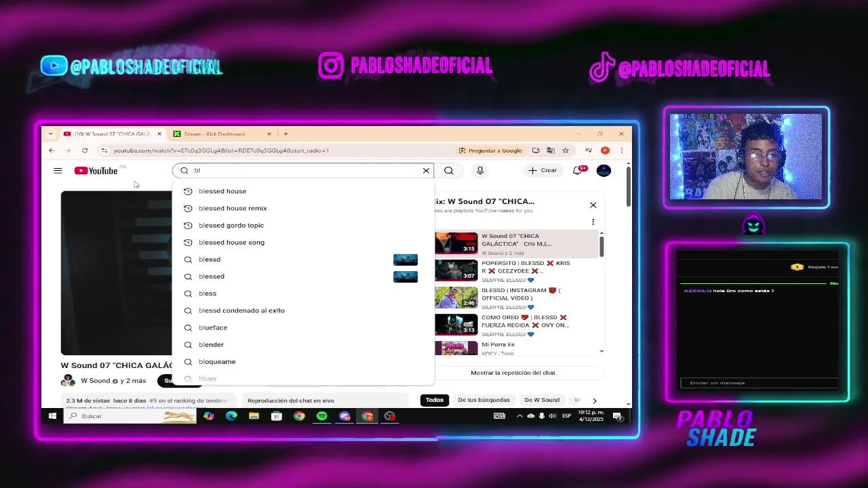This screenshot has height=488, width=868.
Task: Show more filter chips with right arrow
Action: coord(595,401)
